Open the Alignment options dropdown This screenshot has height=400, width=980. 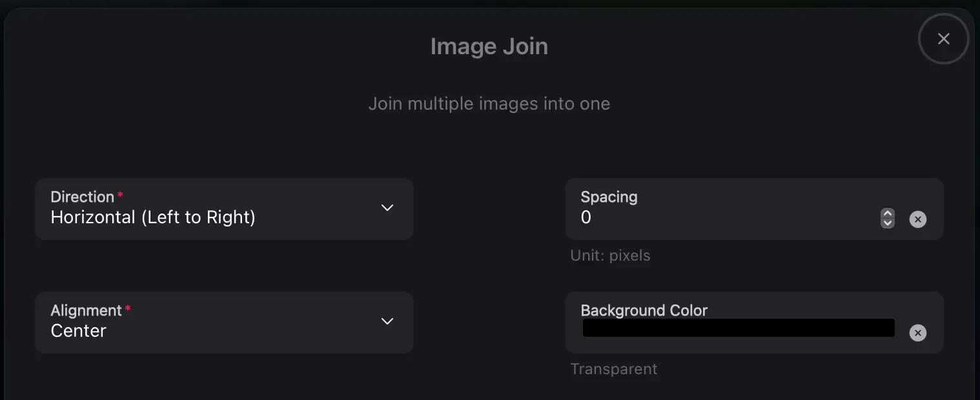(225, 321)
